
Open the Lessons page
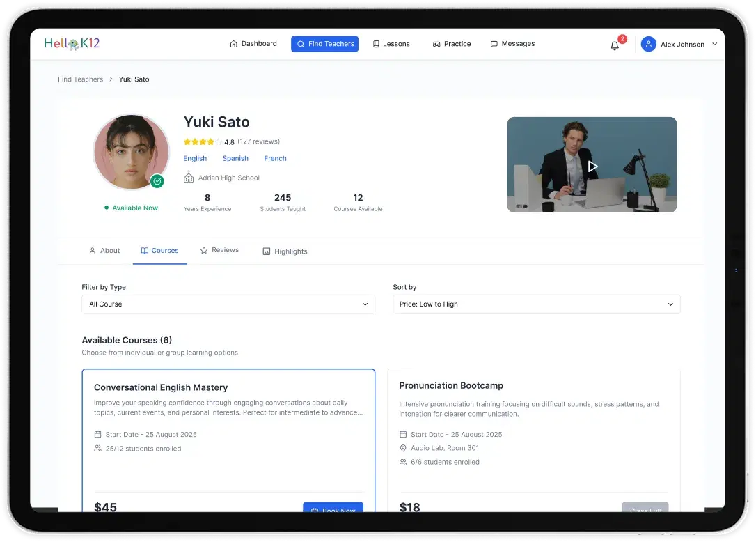(391, 44)
